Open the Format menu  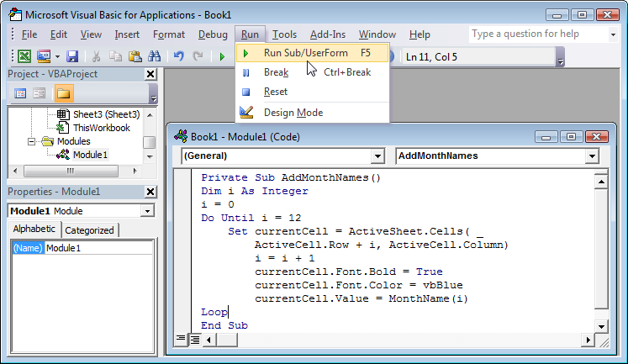(169, 34)
